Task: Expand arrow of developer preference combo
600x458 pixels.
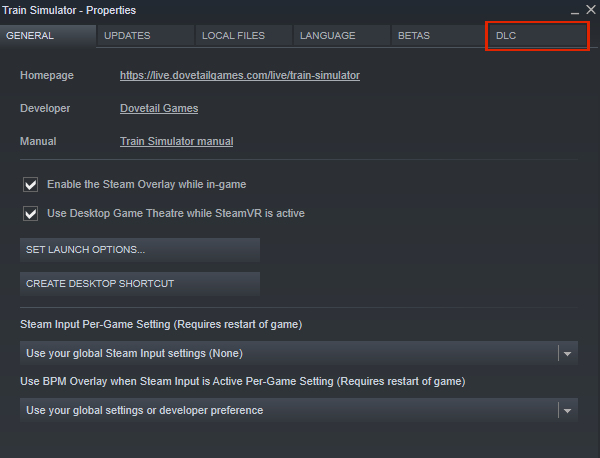Action: click(567, 411)
